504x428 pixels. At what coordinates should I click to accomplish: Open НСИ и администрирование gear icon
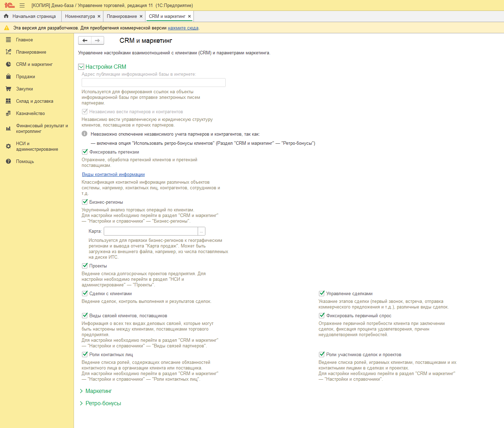tap(8, 147)
